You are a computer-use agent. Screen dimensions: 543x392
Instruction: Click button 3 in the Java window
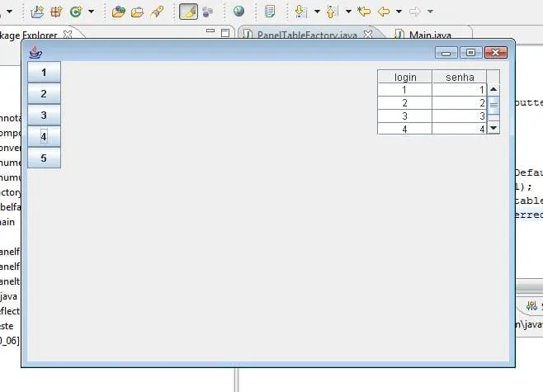click(44, 115)
